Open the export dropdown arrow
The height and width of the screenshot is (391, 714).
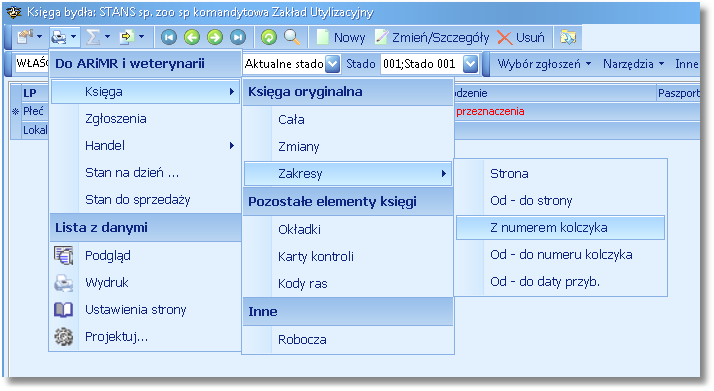click(142, 37)
